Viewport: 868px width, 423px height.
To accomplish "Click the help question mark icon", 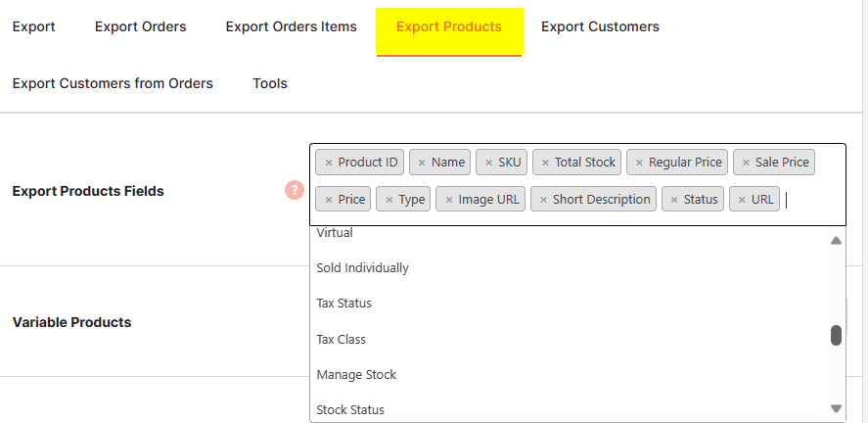I will 295,191.
